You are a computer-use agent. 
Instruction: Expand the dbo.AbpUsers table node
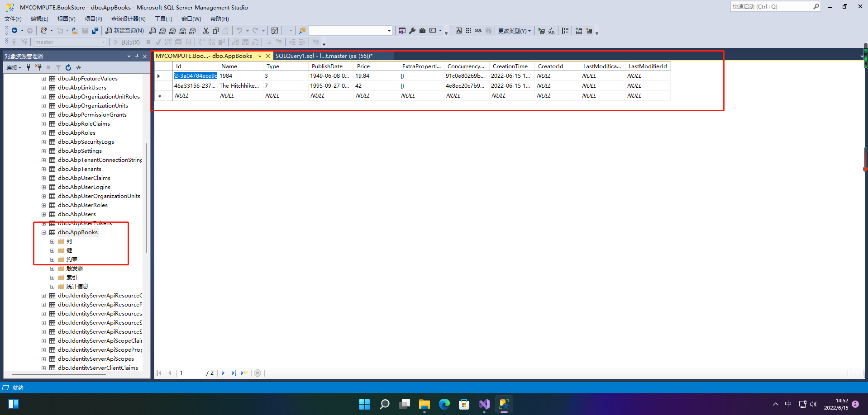(x=44, y=214)
